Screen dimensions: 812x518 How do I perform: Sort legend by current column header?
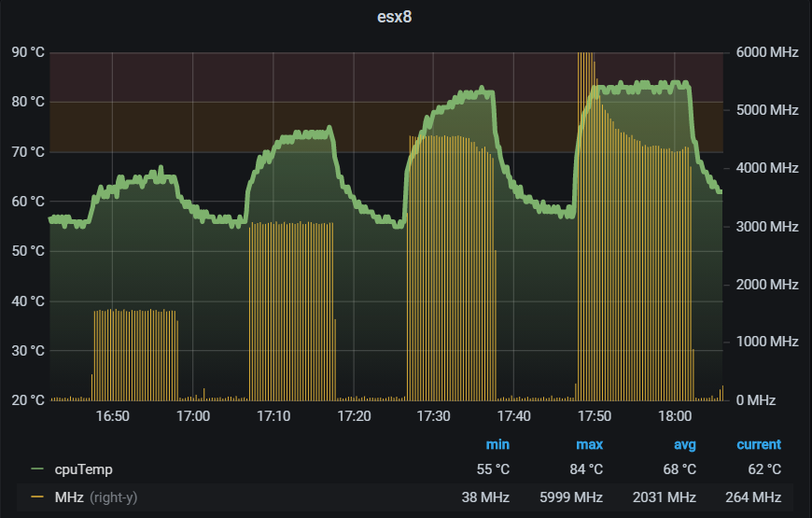pyautogui.click(x=759, y=444)
